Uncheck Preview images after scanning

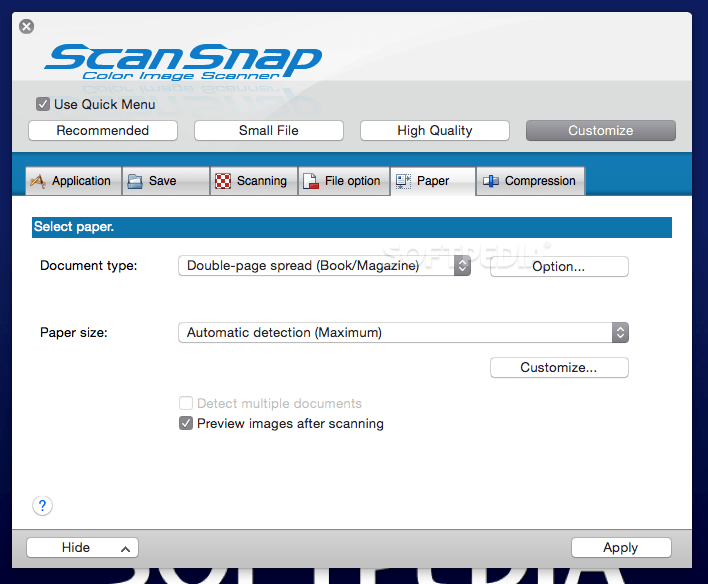coord(186,423)
